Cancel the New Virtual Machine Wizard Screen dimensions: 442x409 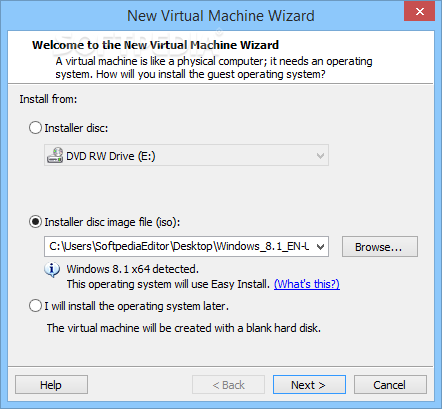pos(390,385)
